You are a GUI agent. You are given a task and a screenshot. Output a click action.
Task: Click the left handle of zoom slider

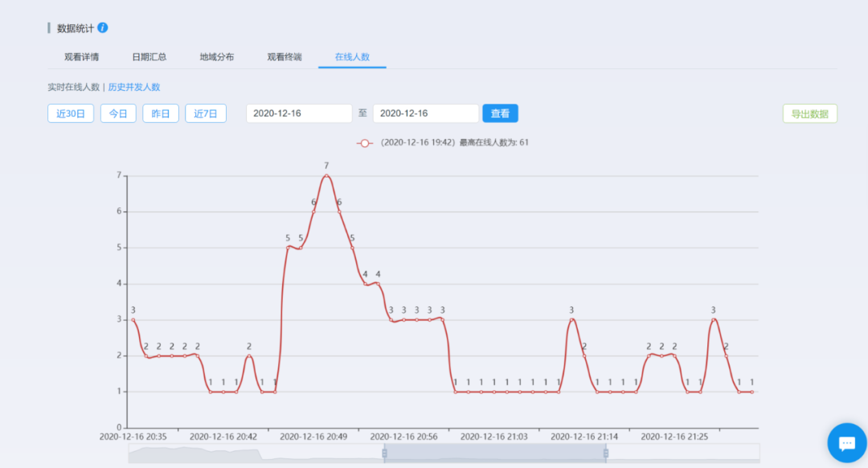point(384,454)
